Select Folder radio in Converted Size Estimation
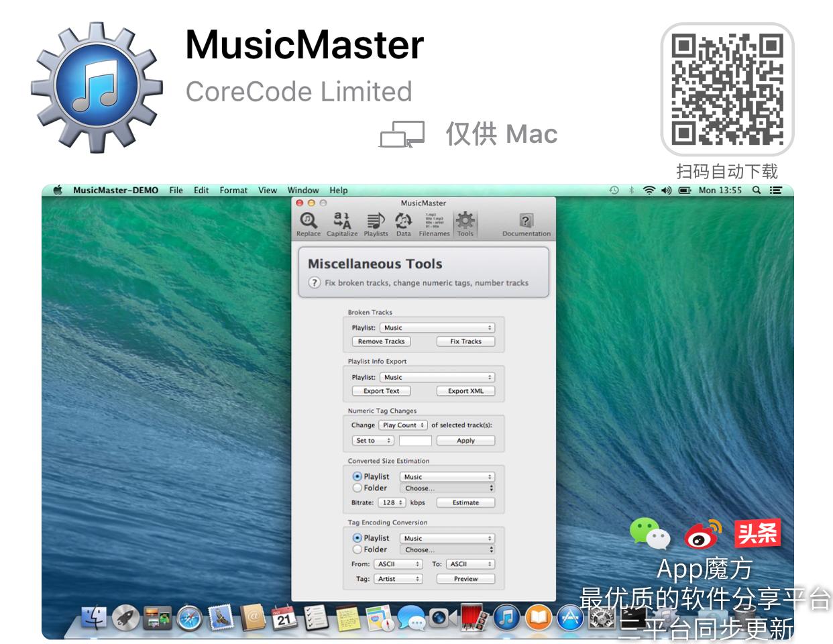 [x=357, y=488]
